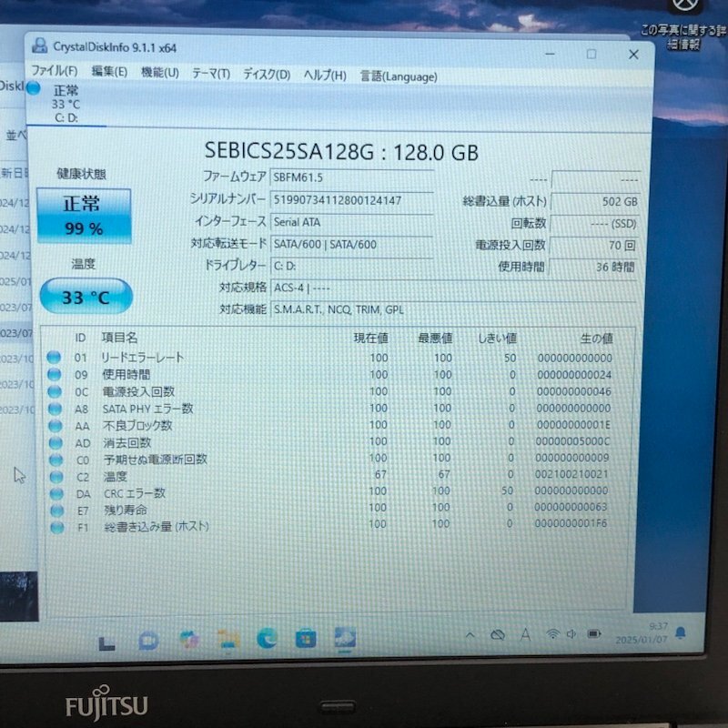Image resolution: width=728 pixels, height=728 pixels.
Task: Click status icon for AD 消去回数
Action: [56, 442]
